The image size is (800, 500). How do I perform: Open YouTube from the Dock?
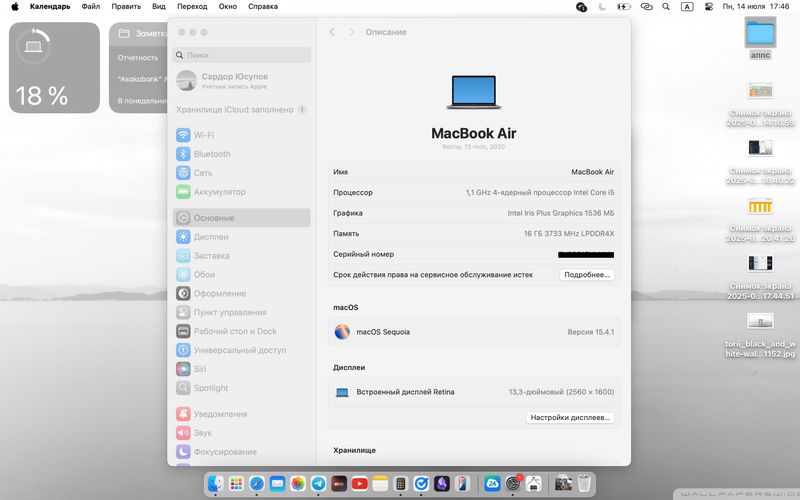click(x=360, y=483)
